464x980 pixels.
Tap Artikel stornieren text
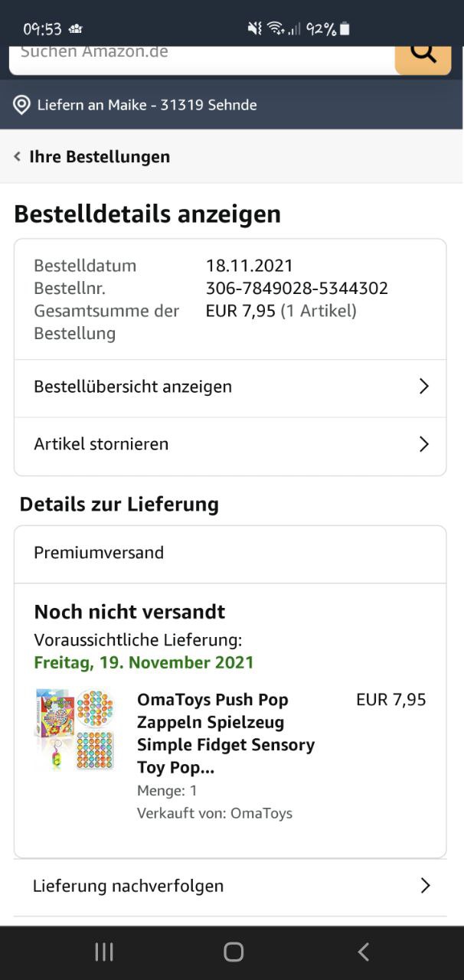pyautogui.click(x=101, y=444)
